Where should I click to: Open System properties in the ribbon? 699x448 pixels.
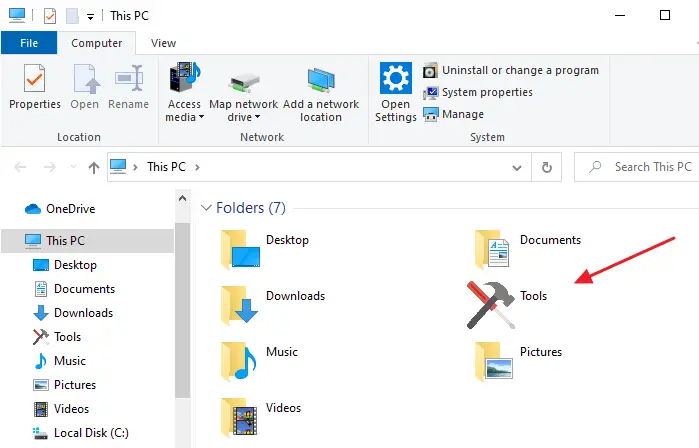(x=477, y=92)
